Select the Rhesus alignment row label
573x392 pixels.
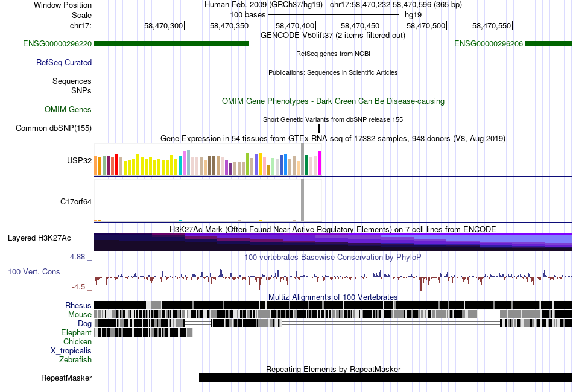(78, 305)
